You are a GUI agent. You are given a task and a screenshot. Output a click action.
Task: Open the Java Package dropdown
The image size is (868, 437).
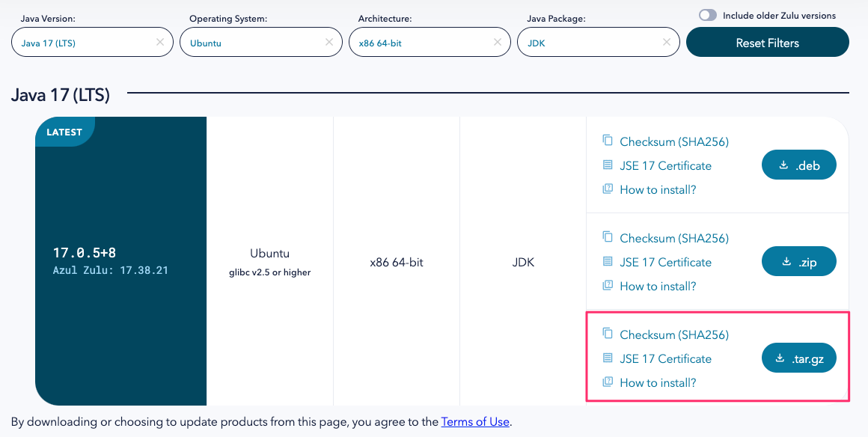click(599, 42)
